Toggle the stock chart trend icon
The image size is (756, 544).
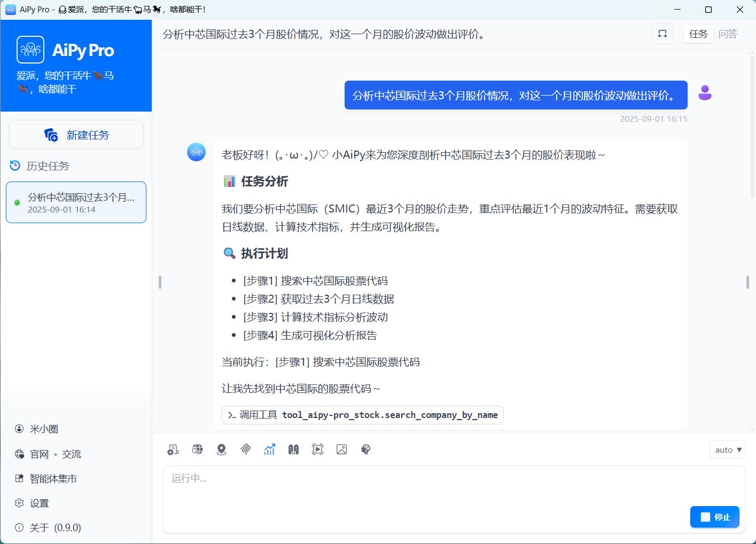click(269, 450)
